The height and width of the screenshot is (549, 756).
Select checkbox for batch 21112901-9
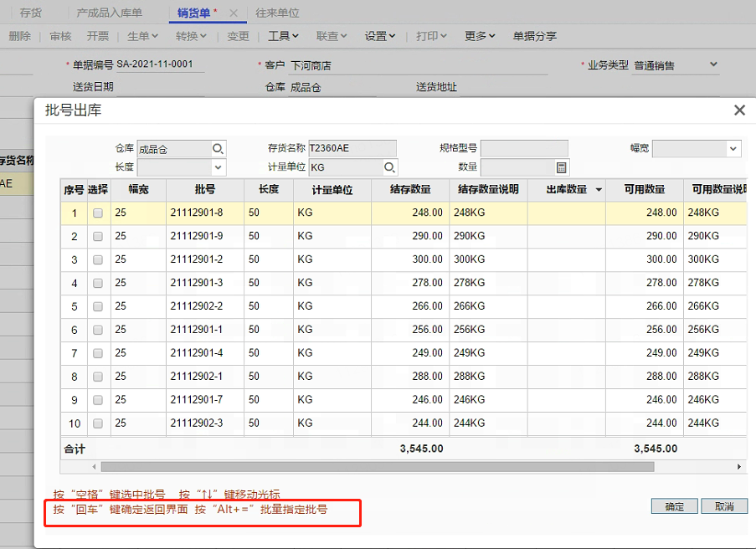click(x=98, y=236)
